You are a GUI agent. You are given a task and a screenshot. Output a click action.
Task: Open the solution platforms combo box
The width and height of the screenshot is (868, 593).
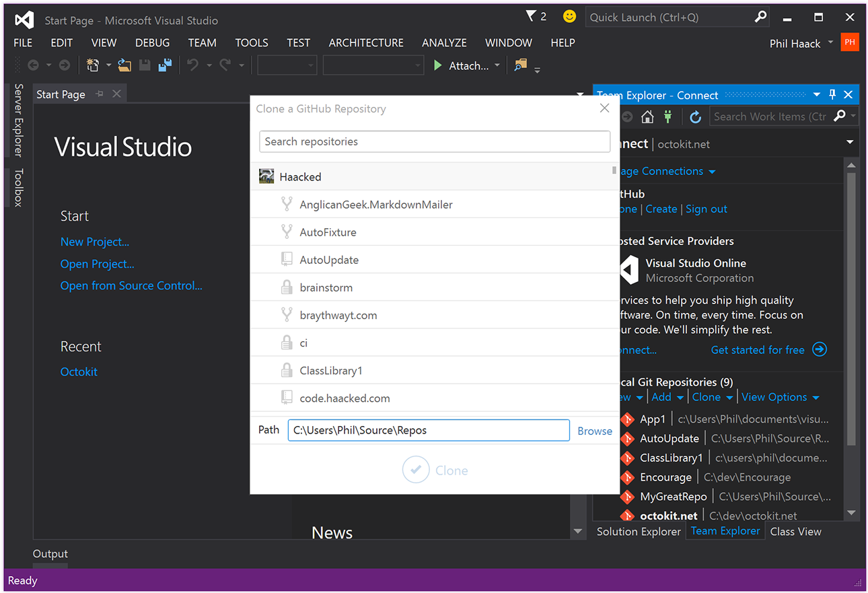click(373, 65)
